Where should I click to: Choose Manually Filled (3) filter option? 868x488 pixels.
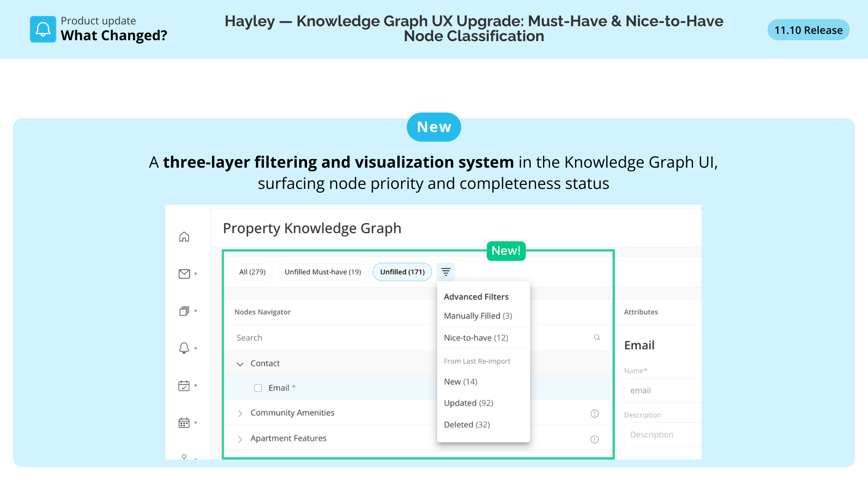(x=478, y=316)
